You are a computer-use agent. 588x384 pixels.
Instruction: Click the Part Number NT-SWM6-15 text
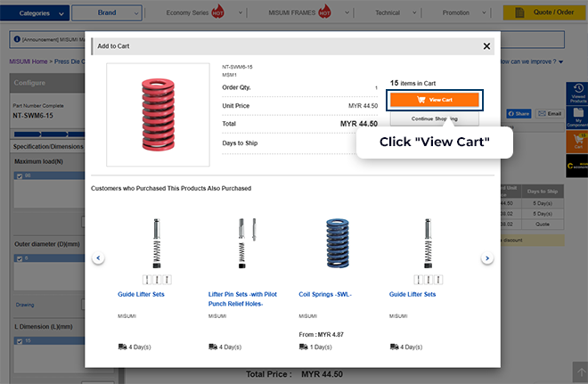pyautogui.click(x=33, y=116)
